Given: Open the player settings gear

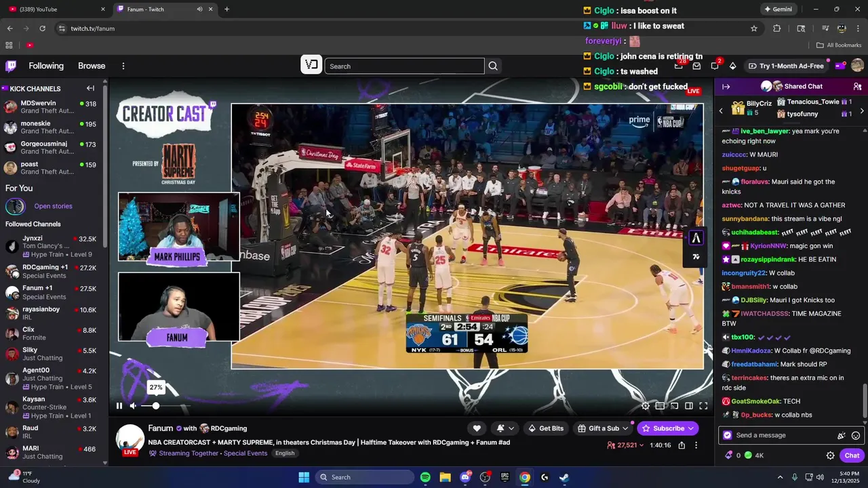Looking at the screenshot, I should (646, 406).
